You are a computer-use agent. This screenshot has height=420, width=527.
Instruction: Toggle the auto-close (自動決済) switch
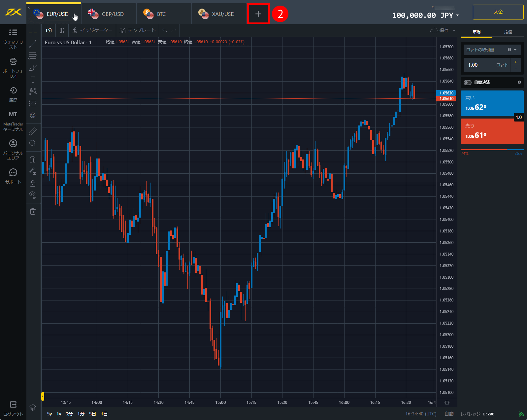pyautogui.click(x=467, y=83)
